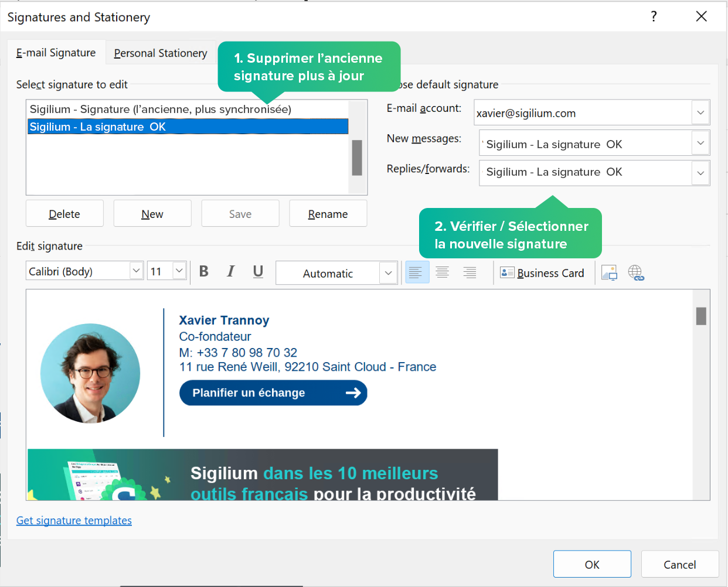Click the name 'Xavier Trannoy' in signature

224,320
